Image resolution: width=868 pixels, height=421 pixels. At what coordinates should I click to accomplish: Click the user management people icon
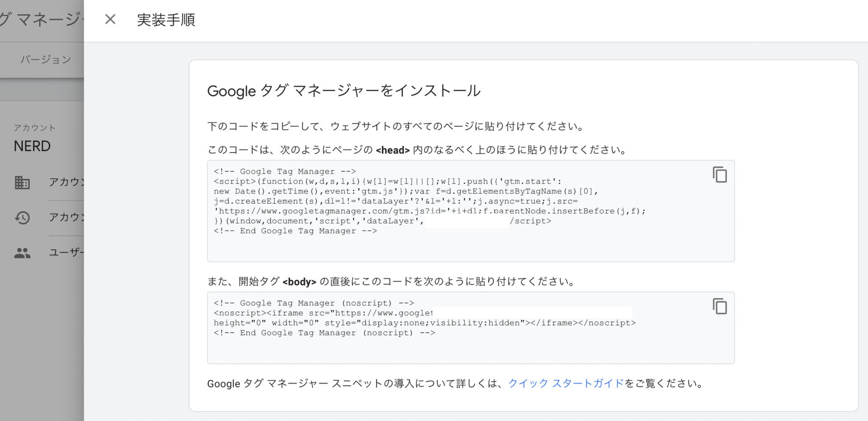click(x=22, y=253)
